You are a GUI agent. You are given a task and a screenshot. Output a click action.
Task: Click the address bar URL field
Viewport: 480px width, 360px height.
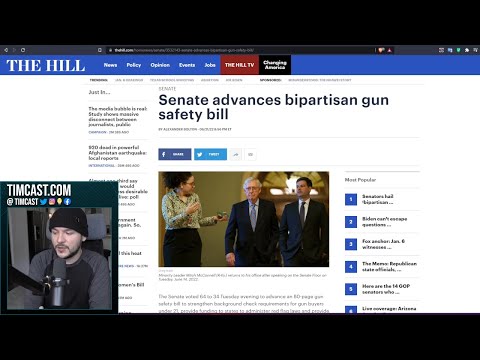pos(240,50)
